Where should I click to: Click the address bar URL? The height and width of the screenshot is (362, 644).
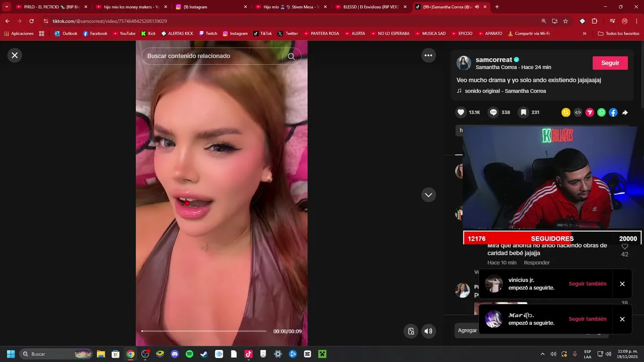tap(110, 21)
